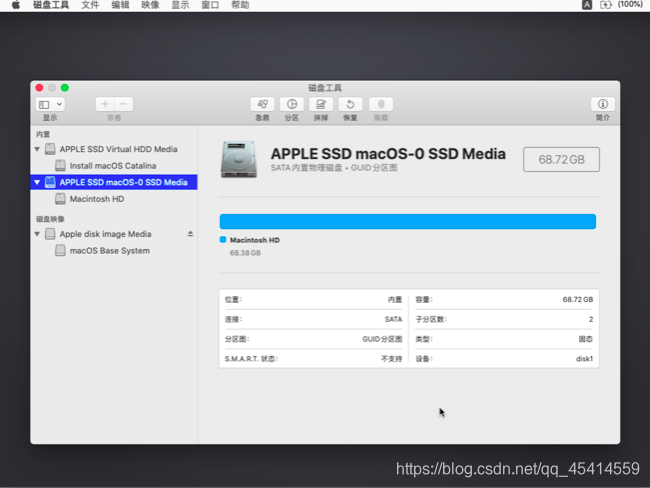
Task: Click the 容量 68.72 GB value
Action: [578, 299]
